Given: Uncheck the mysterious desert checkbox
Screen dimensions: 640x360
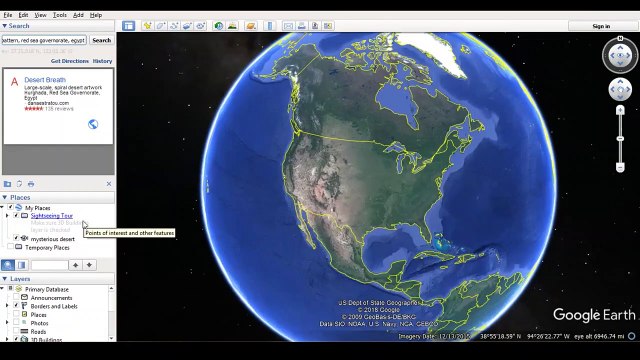Looking at the screenshot, I should click(16, 238).
